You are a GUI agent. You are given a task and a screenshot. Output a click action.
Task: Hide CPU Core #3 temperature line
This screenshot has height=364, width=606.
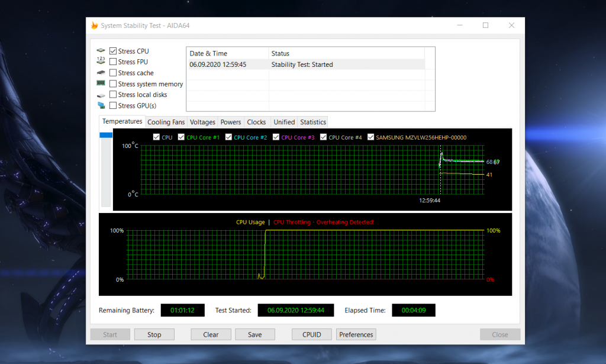tap(276, 137)
